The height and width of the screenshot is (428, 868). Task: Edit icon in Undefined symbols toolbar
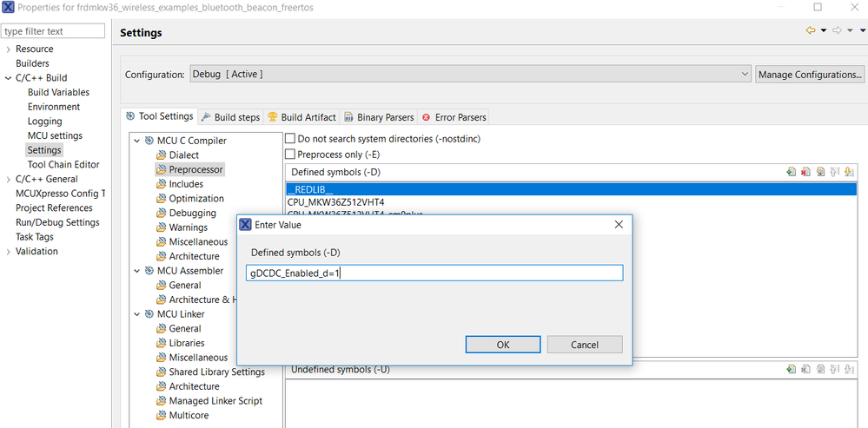[820, 369]
